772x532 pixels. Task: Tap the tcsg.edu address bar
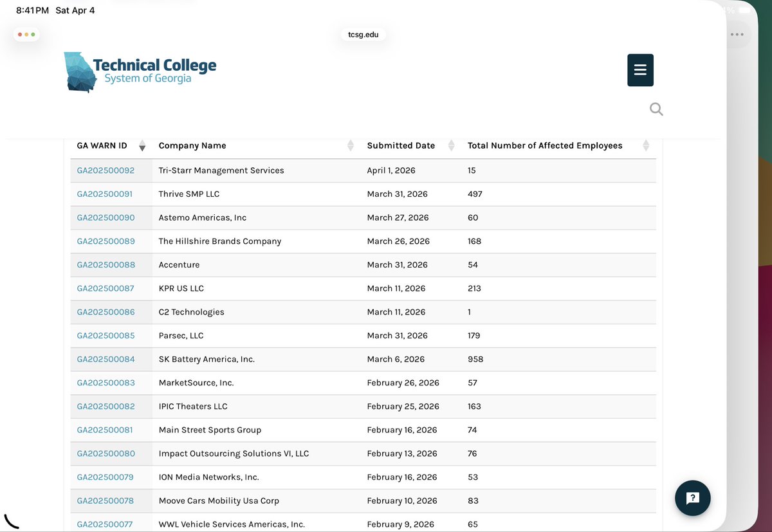pyautogui.click(x=363, y=35)
